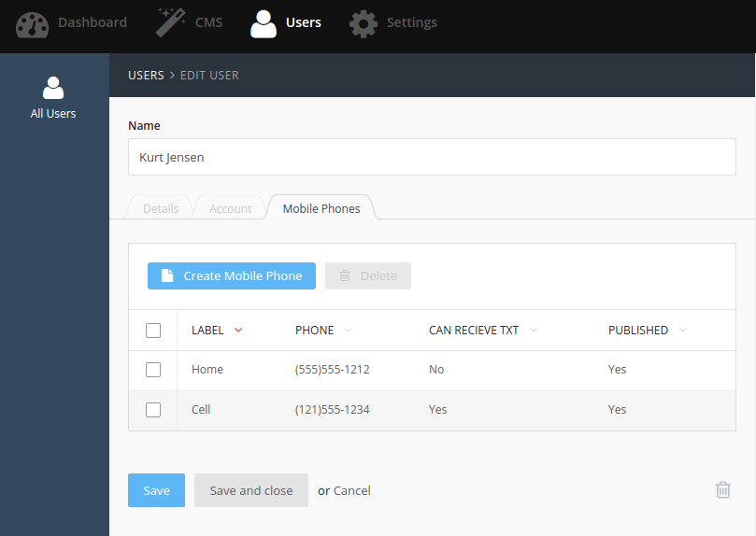Image resolution: width=756 pixels, height=536 pixels.
Task: Click the LABEL column header text
Action: coord(207,330)
